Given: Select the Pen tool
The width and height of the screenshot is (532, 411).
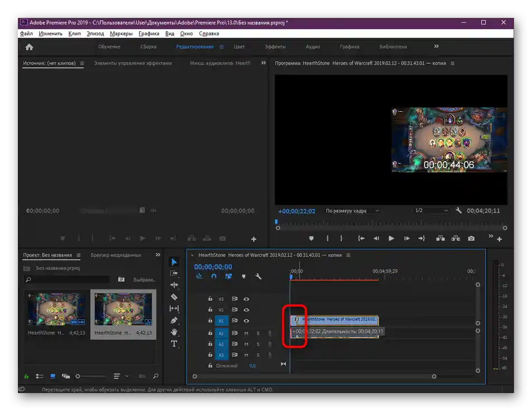Looking at the screenshot, I should click(174, 320).
